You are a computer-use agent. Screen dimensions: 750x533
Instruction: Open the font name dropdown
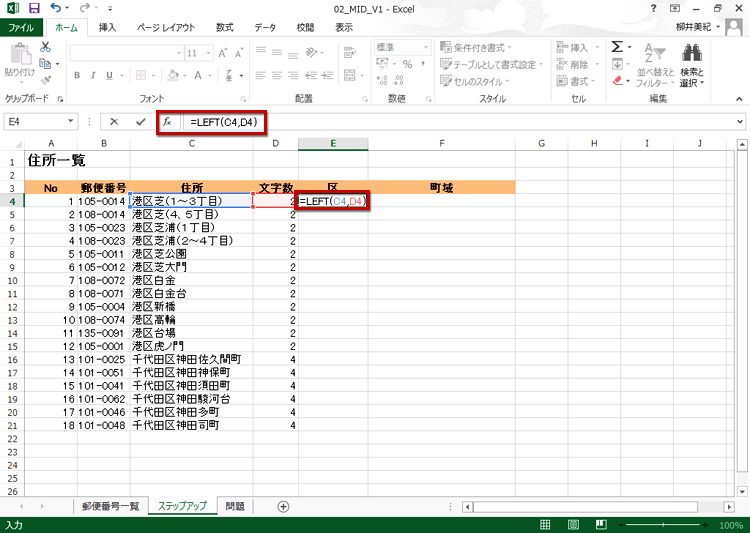point(179,53)
